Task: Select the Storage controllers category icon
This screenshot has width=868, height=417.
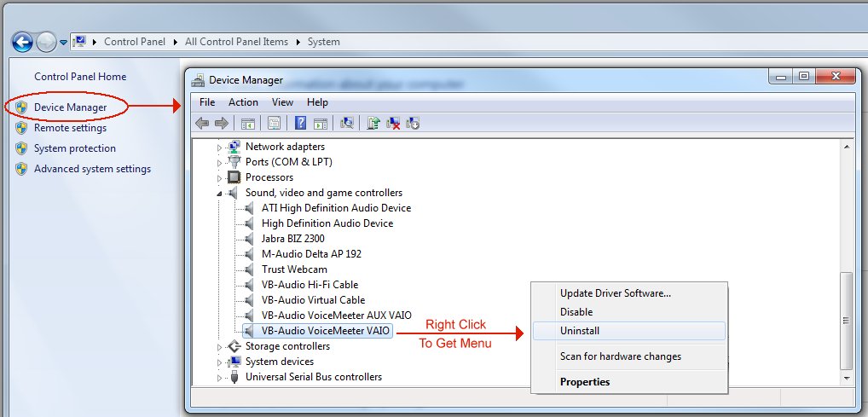Action: [x=234, y=346]
